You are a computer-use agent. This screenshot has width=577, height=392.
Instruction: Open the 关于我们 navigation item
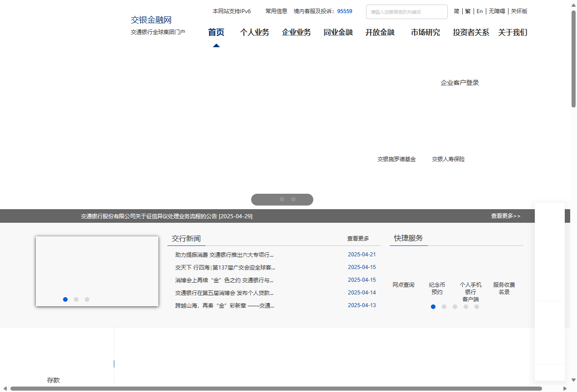[513, 33]
